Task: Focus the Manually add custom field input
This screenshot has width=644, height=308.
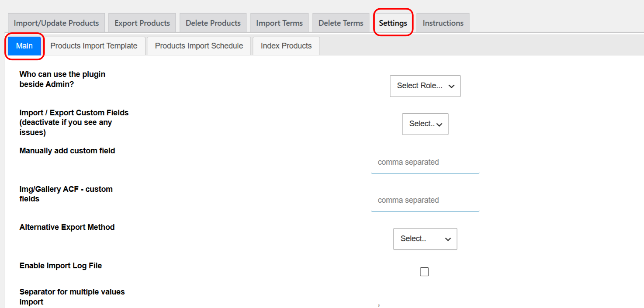Action: coord(425,162)
